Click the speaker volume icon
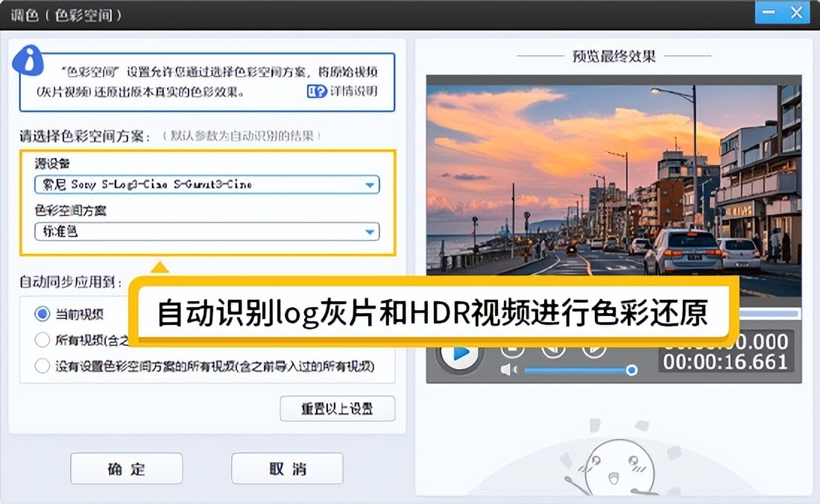The height and width of the screenshot is (504, 820). (x=508, y=370)
